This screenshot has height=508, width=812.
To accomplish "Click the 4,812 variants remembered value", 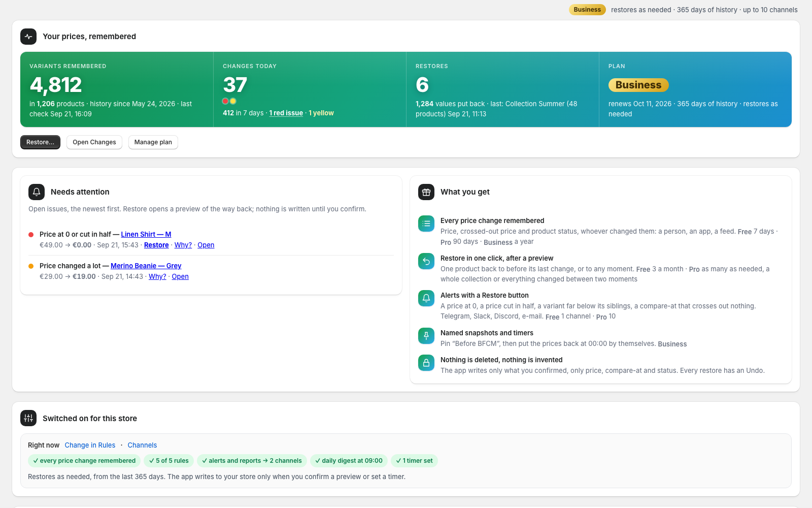I will 56,85.
